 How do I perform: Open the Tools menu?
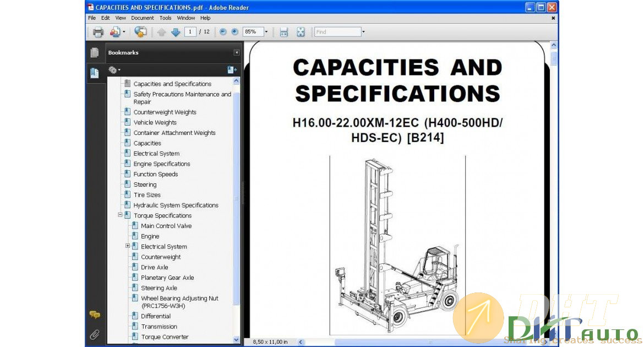(166, 18)
